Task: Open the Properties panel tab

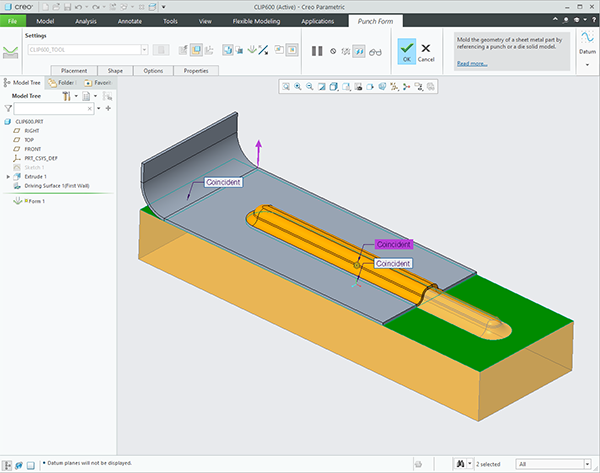Action: [196, 71]
